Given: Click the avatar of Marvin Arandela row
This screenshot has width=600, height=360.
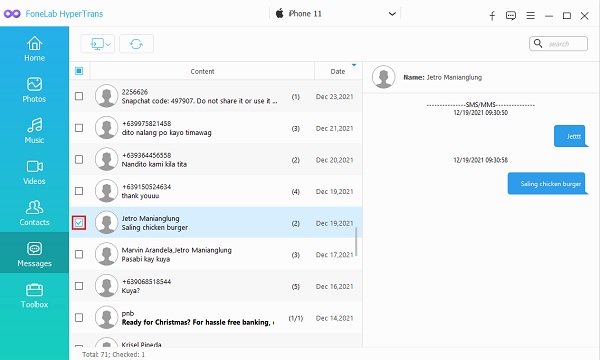Looking at the screenshot, I should (106, 254).
